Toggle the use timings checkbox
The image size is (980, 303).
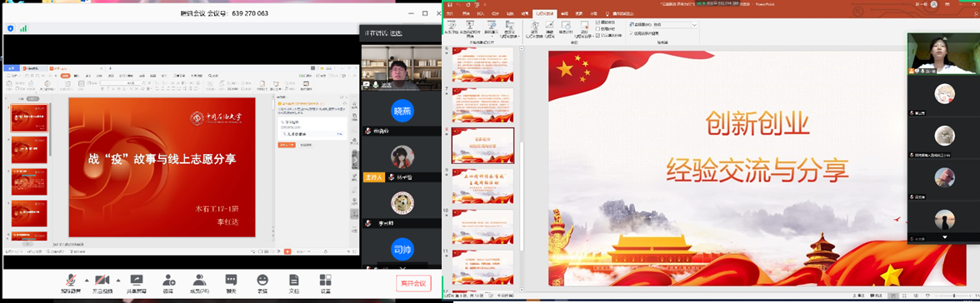pos(598,29)
